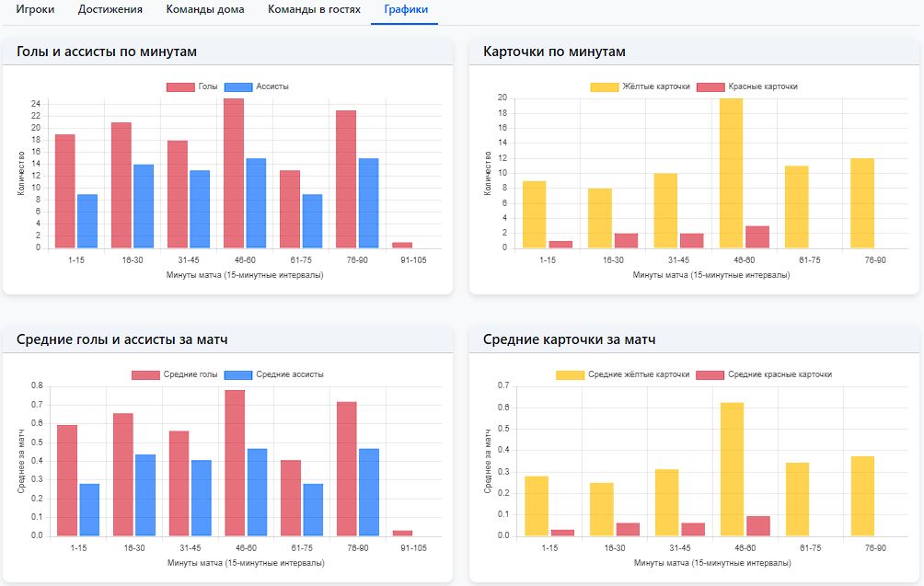924x586 pixels.
Task: Go to the Команды в гостях tab
Action: click(x=314, y=10)
